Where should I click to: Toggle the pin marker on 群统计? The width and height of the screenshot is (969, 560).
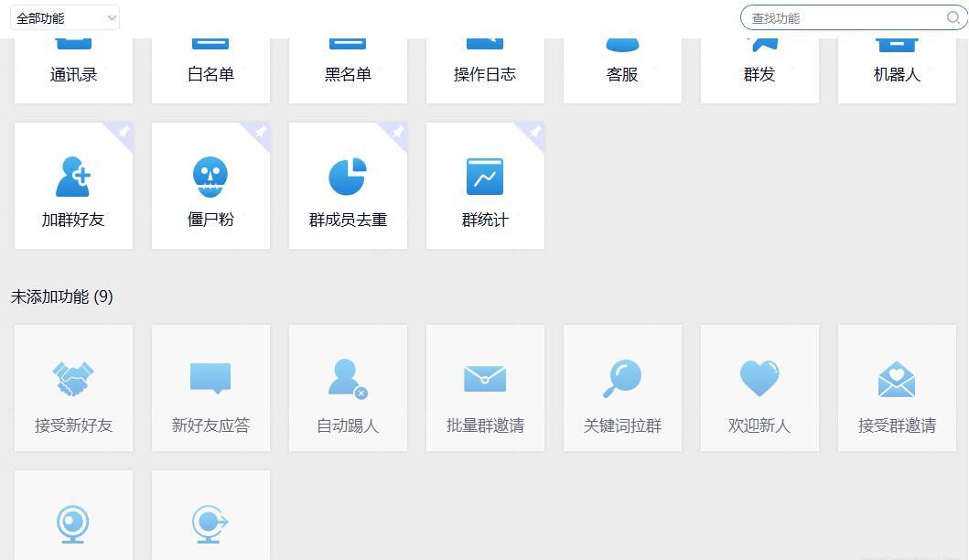534,133
